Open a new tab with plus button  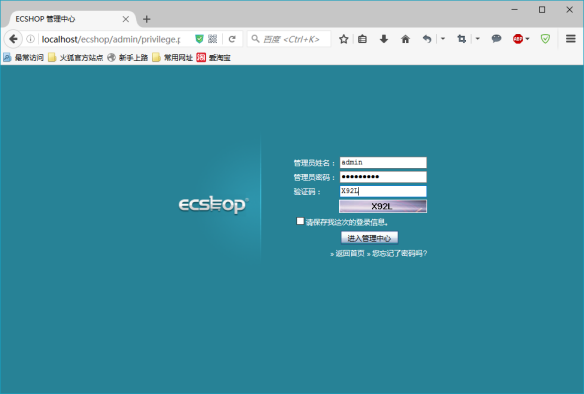coord(146,19)
